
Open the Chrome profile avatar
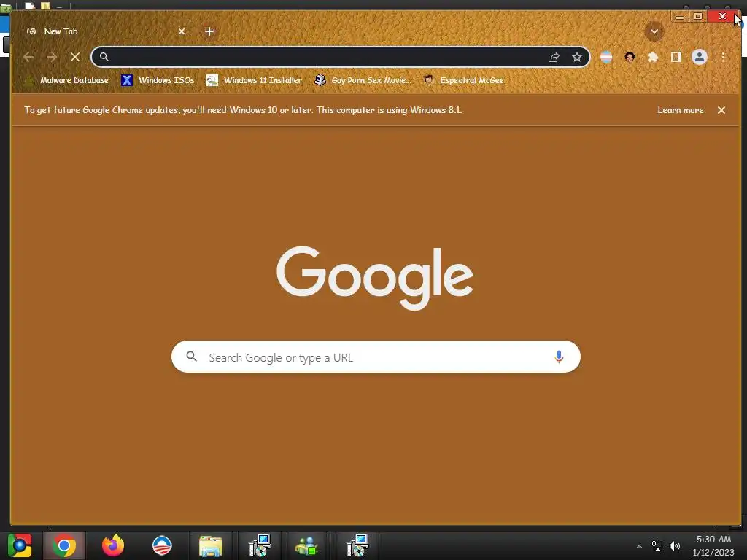[700, 57]
